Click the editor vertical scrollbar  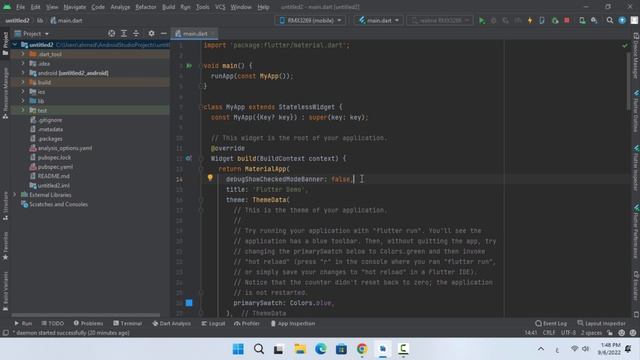click(x=628, y=82)
